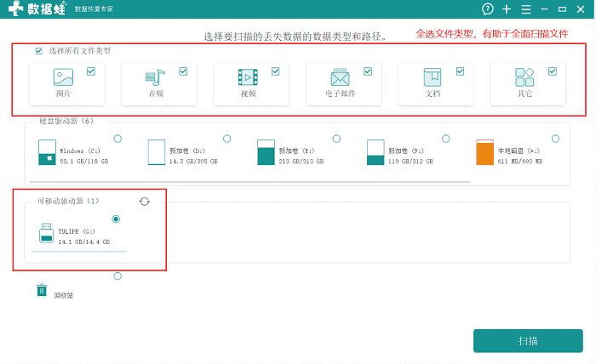596x364 pixels.
Task: Uncheck the 文档 checkbox
Action: click(x=460, y=71)
